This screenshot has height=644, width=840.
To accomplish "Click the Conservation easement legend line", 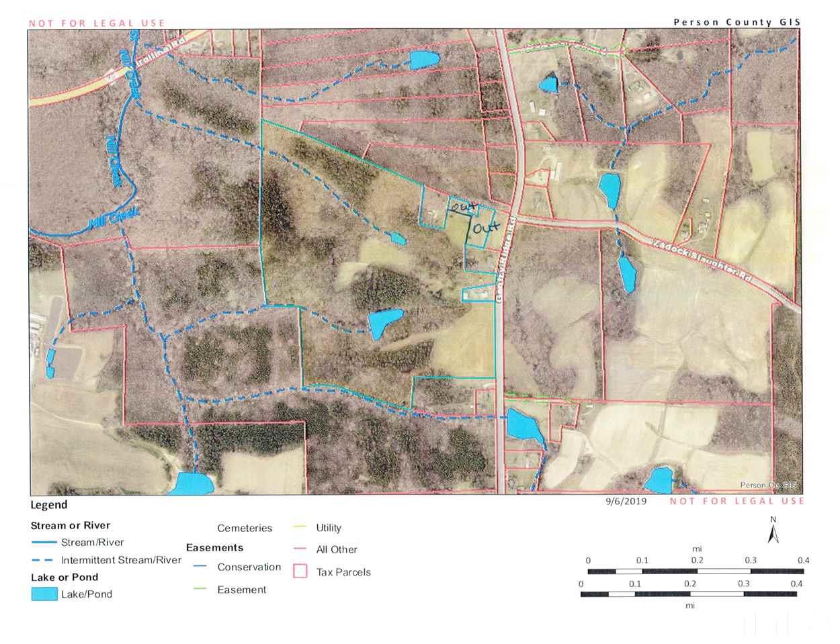I will click(x=200, y=567).
